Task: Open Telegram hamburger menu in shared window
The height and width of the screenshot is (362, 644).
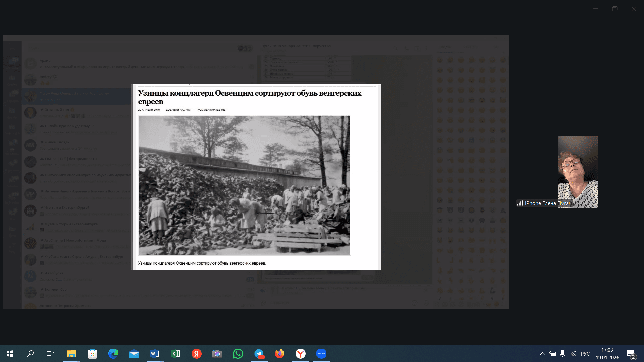Action: point(12,48)
